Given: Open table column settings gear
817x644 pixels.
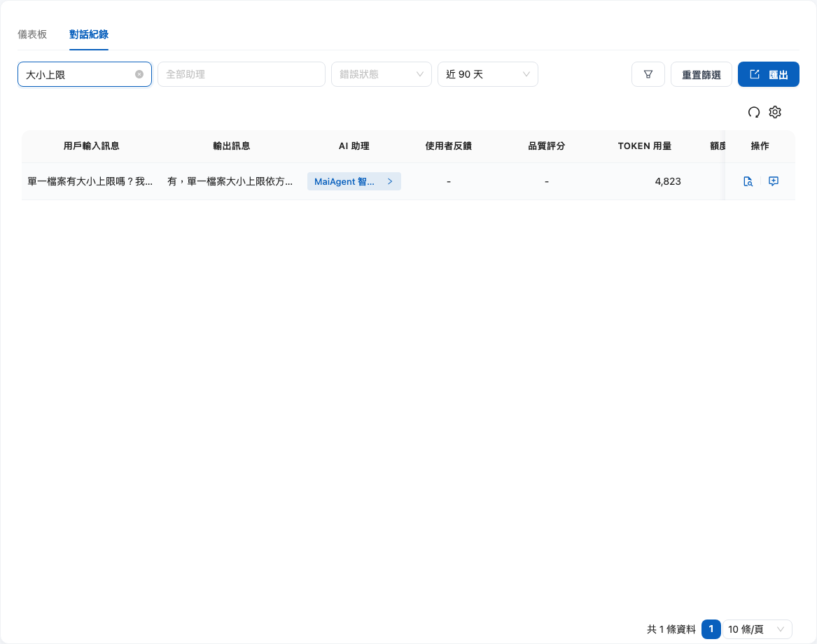Looking at the screenshot, I should (775, 112).
